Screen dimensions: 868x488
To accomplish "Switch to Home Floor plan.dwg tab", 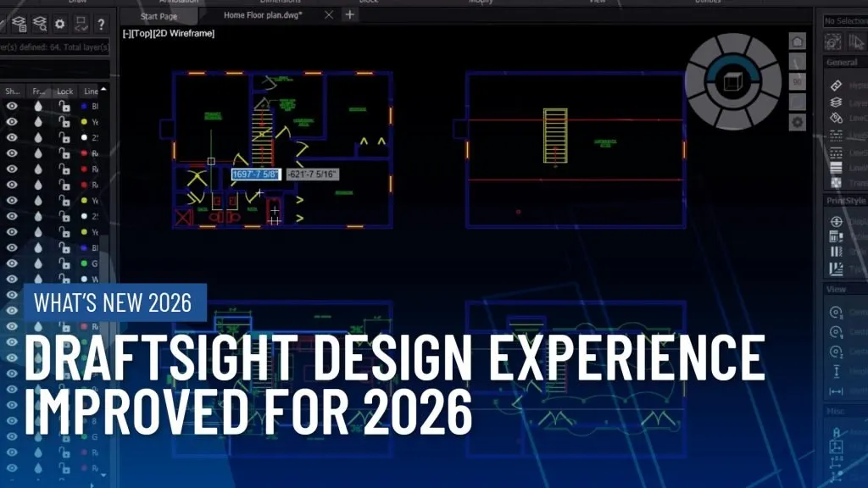I will (263, 15).
